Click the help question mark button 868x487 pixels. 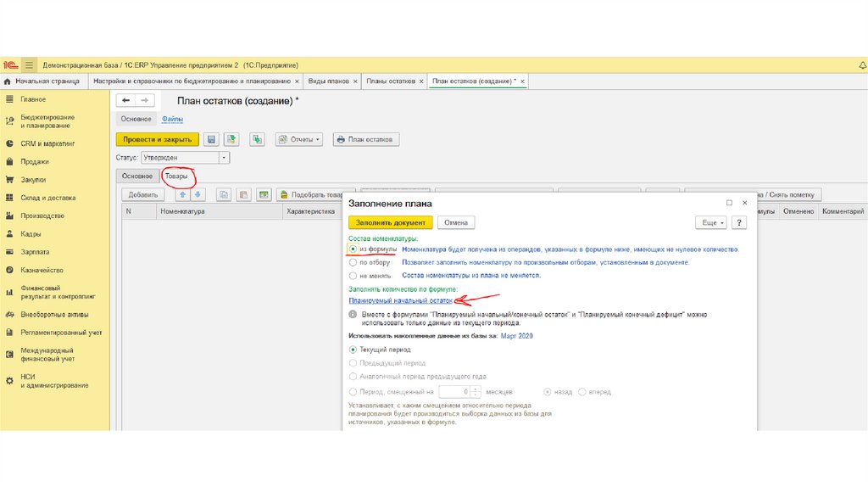tap(739, 222)
